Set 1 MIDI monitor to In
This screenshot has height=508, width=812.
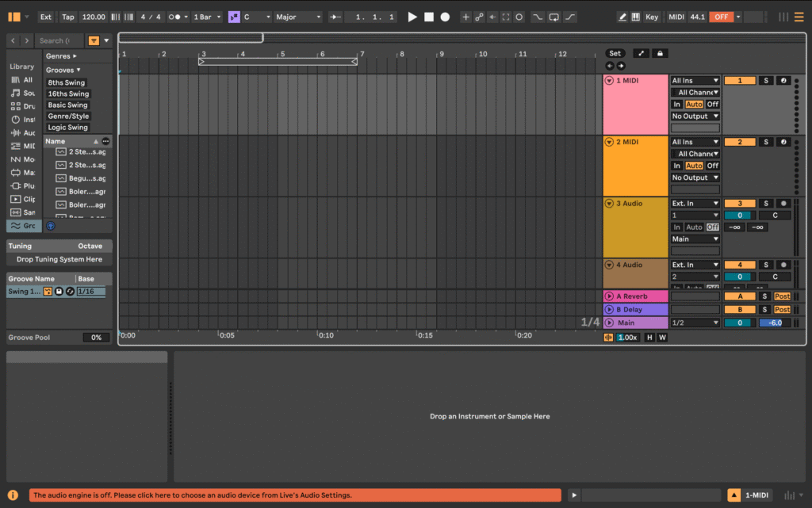[677, 105]
